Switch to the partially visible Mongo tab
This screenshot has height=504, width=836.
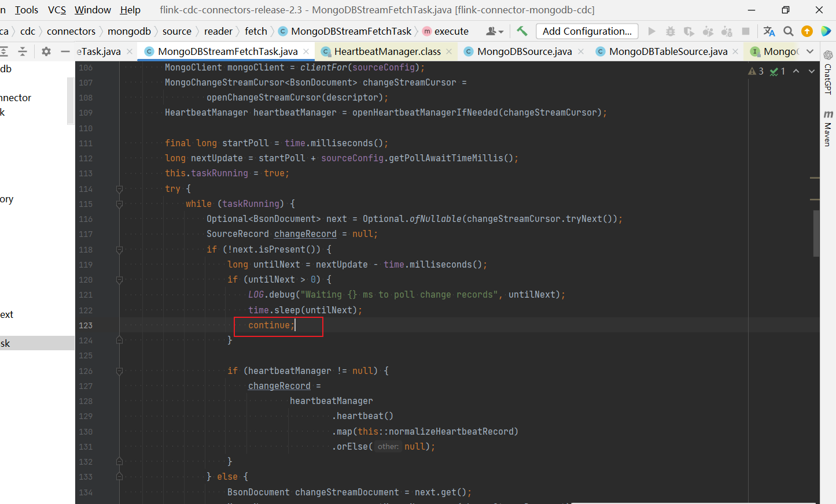pos(774,51)
